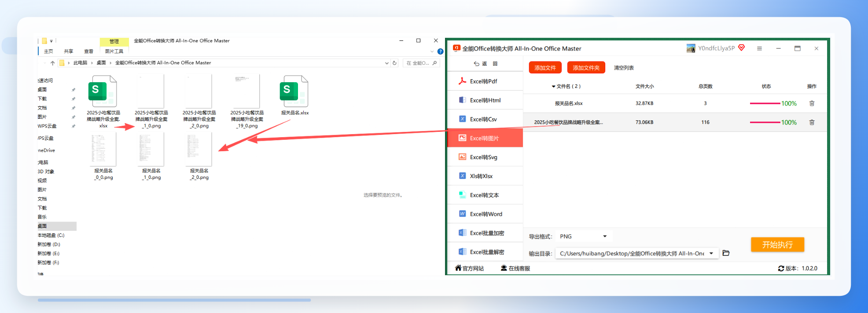Expand chevron after 此电脑 in breadcrumb

pyautogui.click(x=92, y=63)
